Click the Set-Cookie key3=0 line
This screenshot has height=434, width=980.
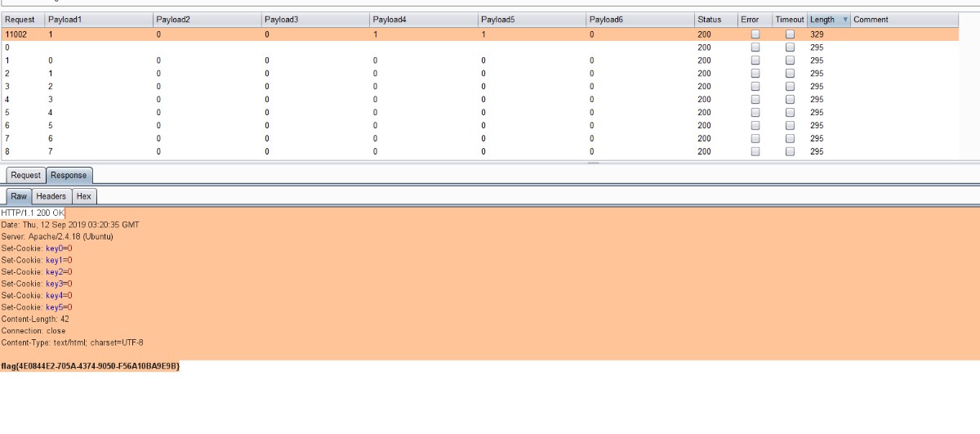pos(37,284)
